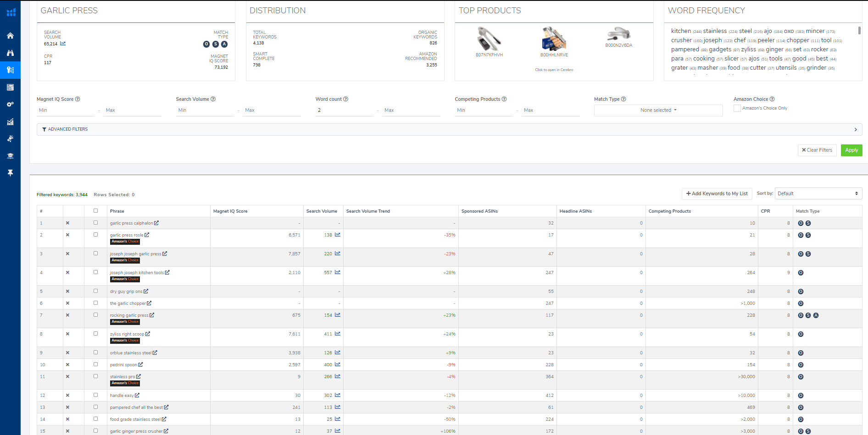
Task: Open external link for 'garlic press rosle'
Action: [x=147, y=235]
